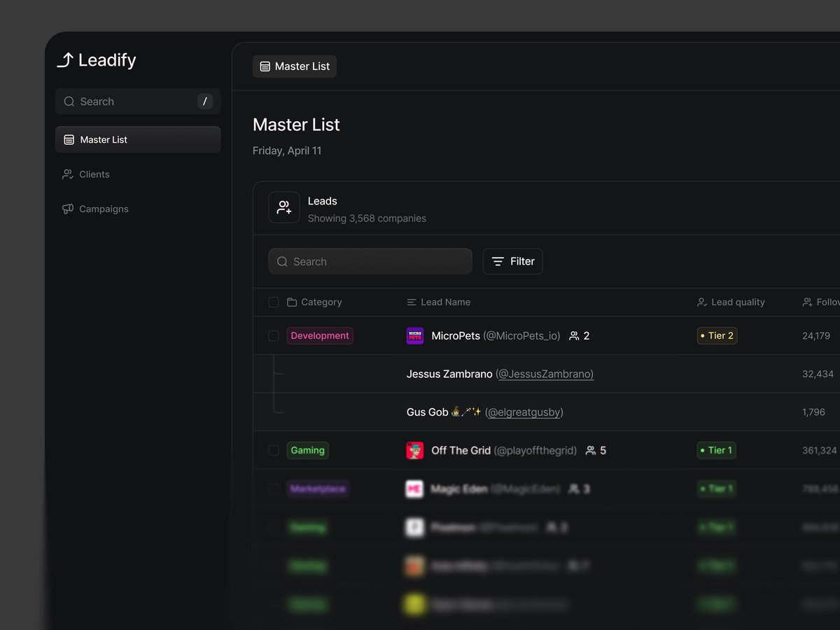Click the Category column header
Screen dimensions: 840x630
click(314, 302)
